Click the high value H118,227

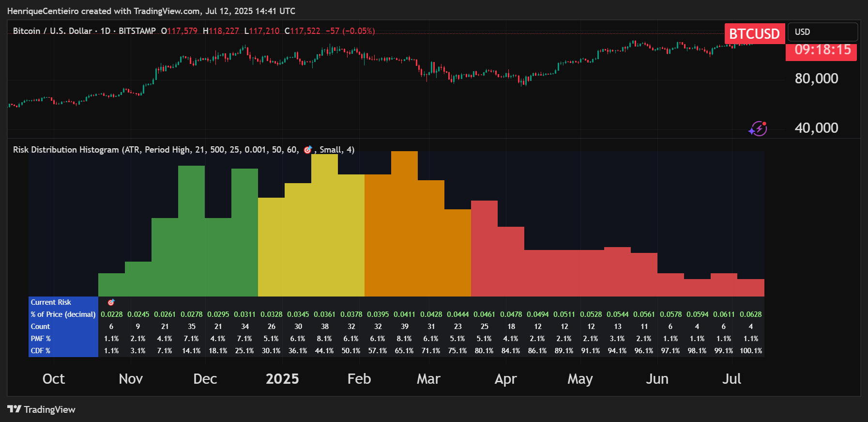tap(221, 31)
